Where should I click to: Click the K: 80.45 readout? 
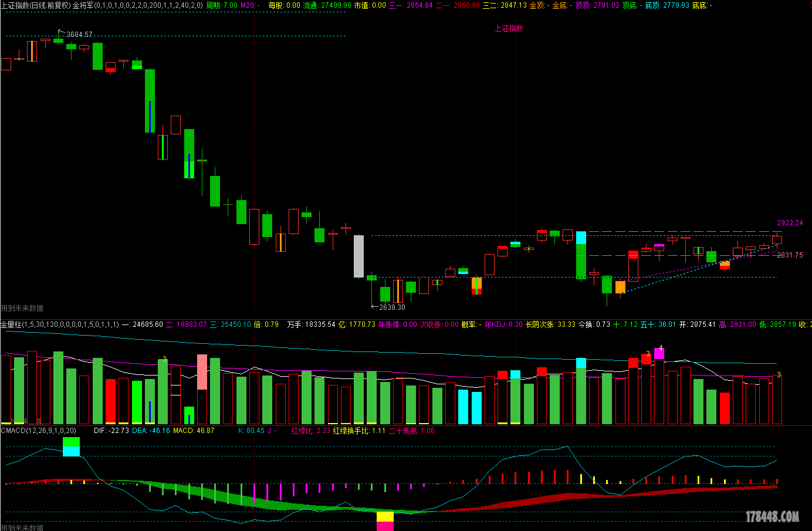tap(251, 431)
